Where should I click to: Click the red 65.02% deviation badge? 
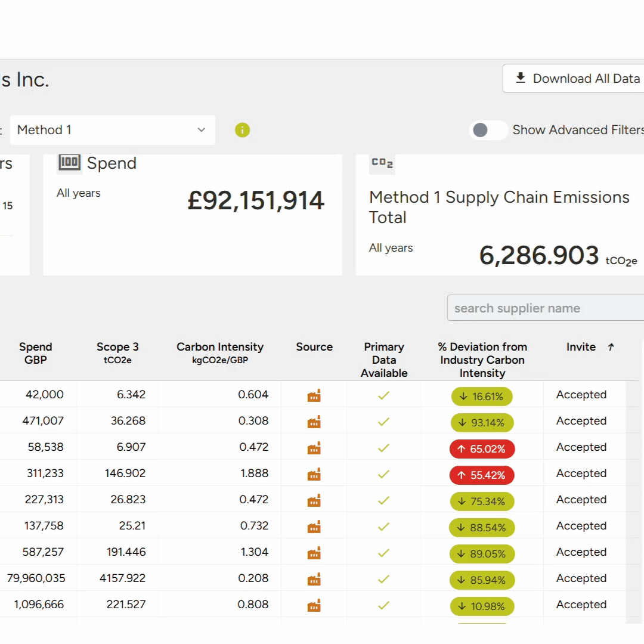pos(482,449)
